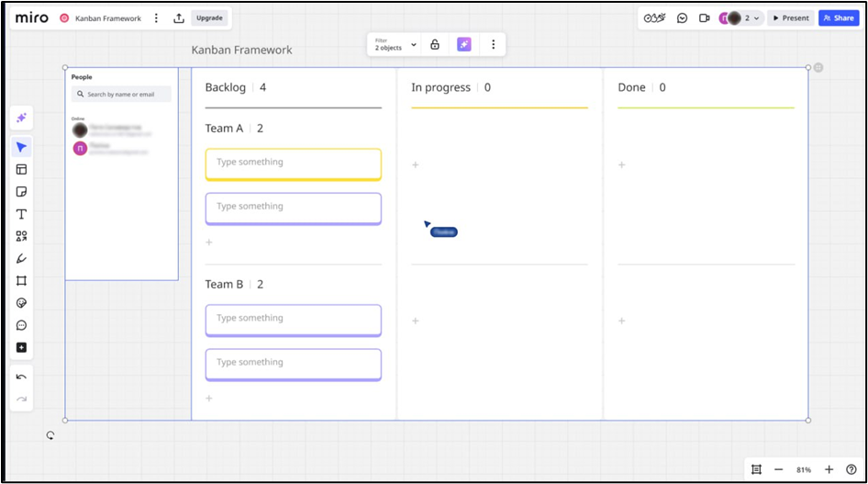Start a video call with the camera icon
This screenshot has width=868, height=484.
tap(705, 18)
